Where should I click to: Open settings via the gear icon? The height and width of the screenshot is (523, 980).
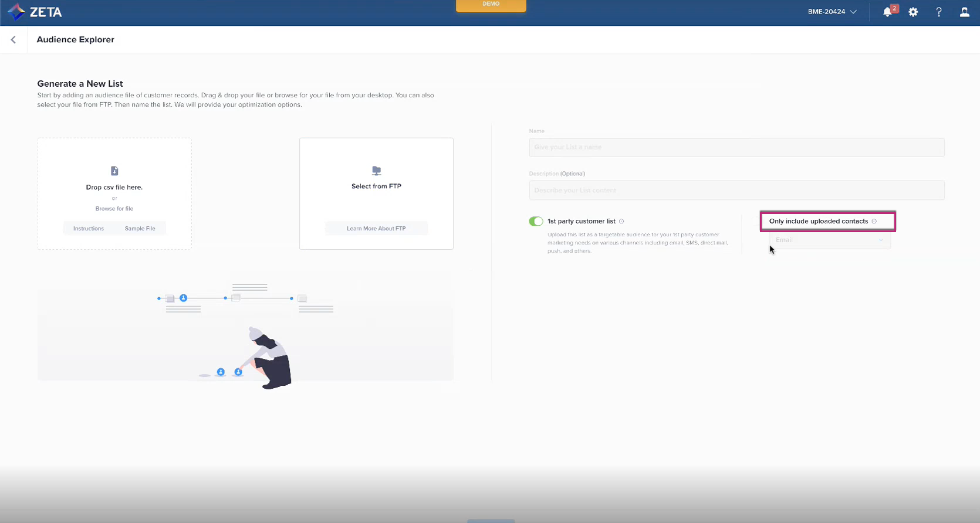click(913, 12)
